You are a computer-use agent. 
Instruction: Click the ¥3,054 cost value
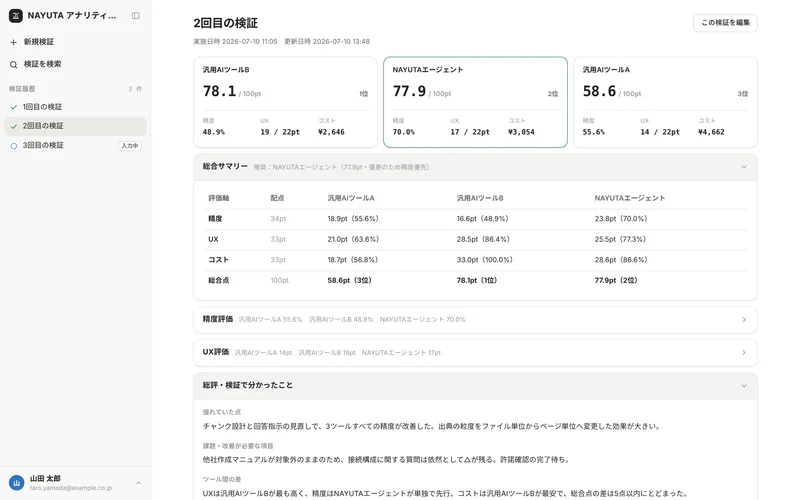[521, 132]
